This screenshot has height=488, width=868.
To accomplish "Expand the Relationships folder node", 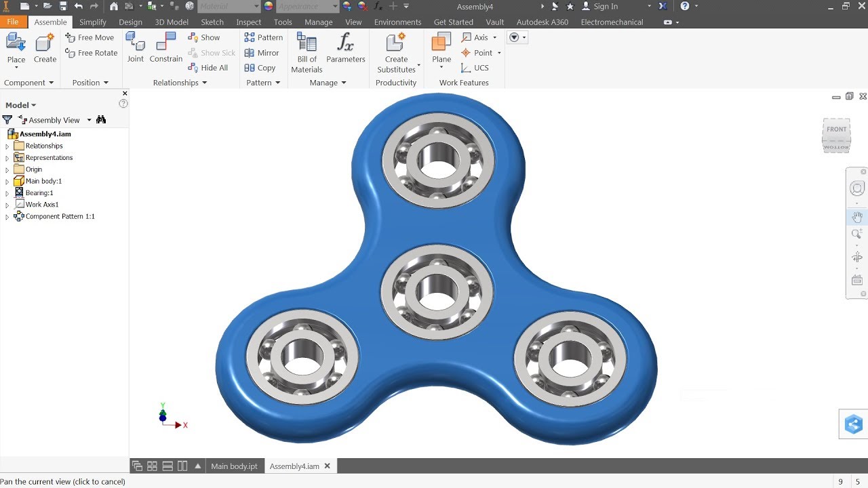I will [x=7, y=146].
